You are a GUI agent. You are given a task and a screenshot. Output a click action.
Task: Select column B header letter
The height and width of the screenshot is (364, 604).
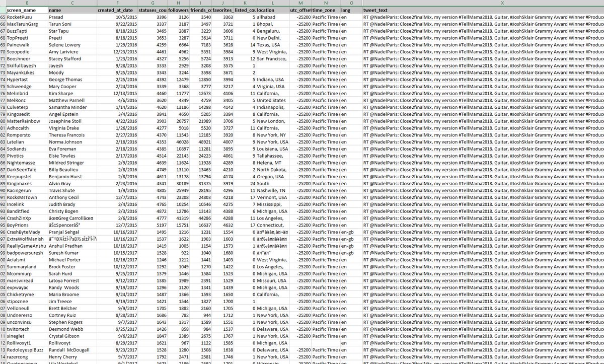27,3
